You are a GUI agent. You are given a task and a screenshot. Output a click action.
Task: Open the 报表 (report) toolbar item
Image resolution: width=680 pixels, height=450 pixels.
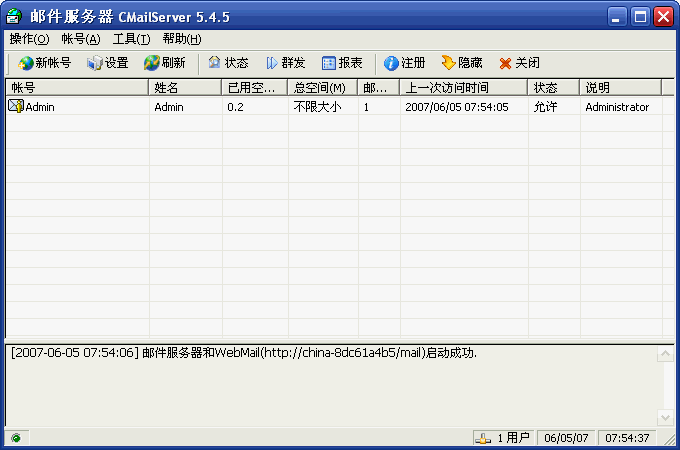(342, 63)
